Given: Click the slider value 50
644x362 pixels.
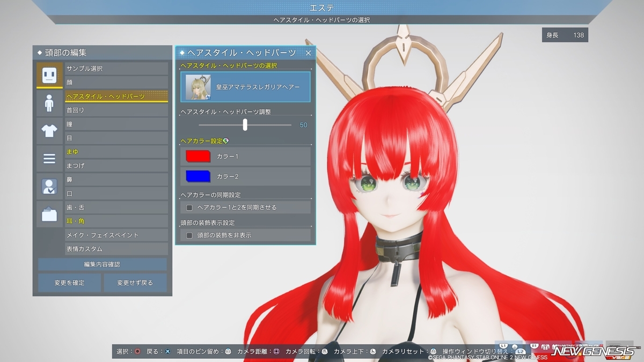Looking at the screenshot, I should point(304,125).
